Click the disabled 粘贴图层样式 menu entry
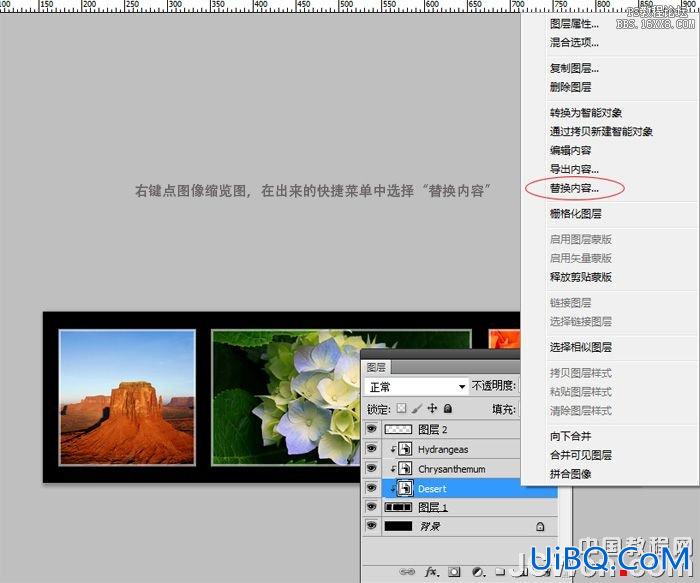Screen dimensions: 700x583 [581, 392]
